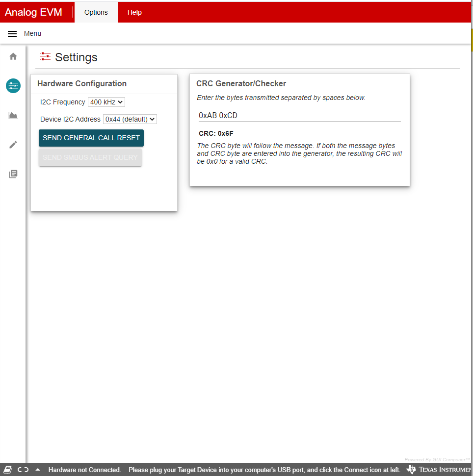
Task: Open the Help menu
Action: (x=134, y=12)
